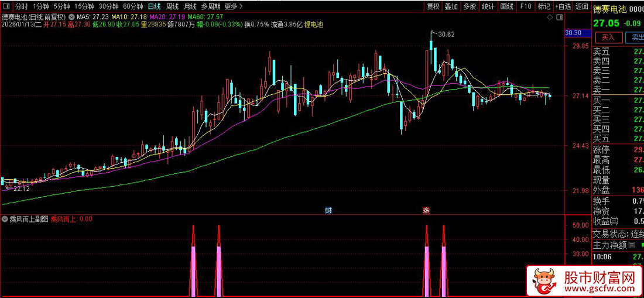The height and width of the screenshot is (298, 644).
Task: Click the 外盘 row in side panel
Action: [x=618, y=190]
